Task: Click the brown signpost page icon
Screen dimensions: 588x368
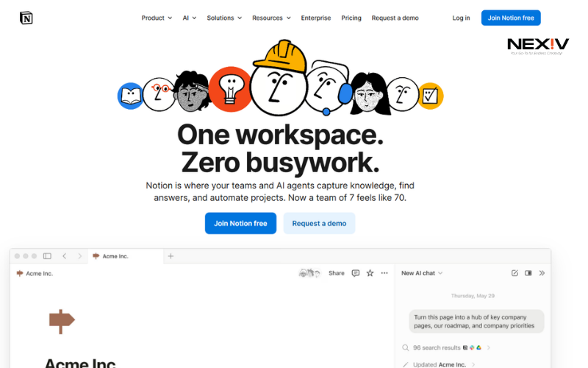Action: 62,322
